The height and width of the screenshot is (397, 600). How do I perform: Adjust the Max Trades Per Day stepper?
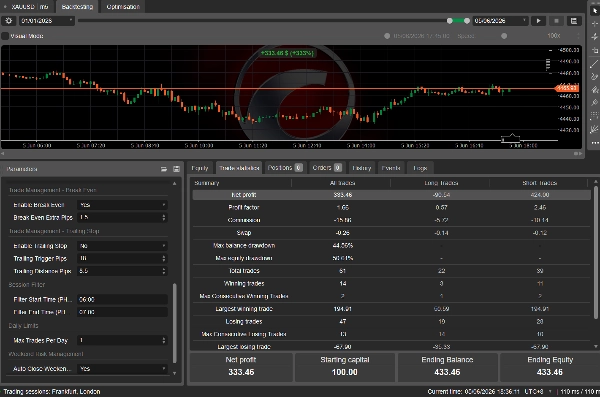click(164, 340)
